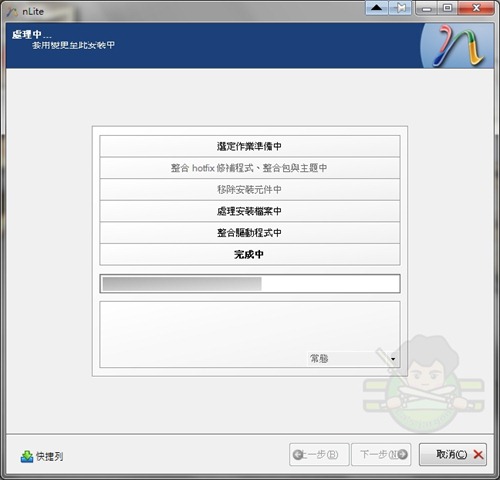Click the red X on 取消 button
The height and width of the screenshot is (480, 500).
[x=478, y=454]
